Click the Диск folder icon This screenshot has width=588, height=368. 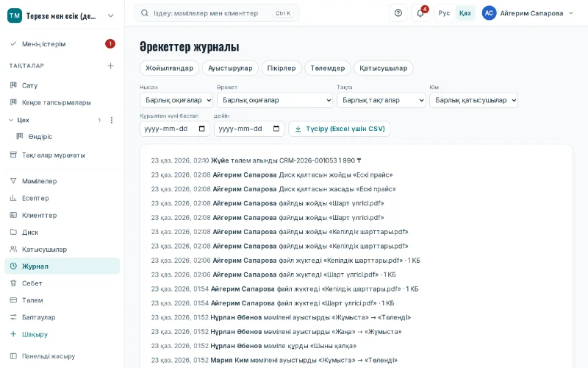click(13, 232)
